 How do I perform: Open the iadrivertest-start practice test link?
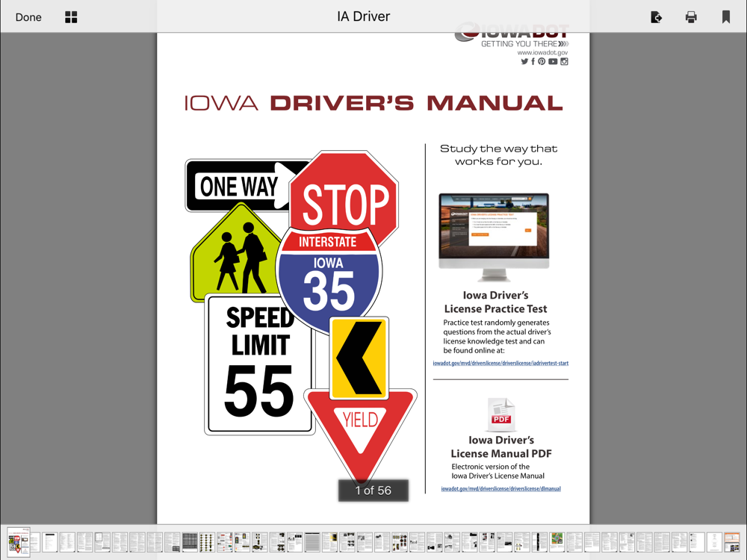click(500, 364)
